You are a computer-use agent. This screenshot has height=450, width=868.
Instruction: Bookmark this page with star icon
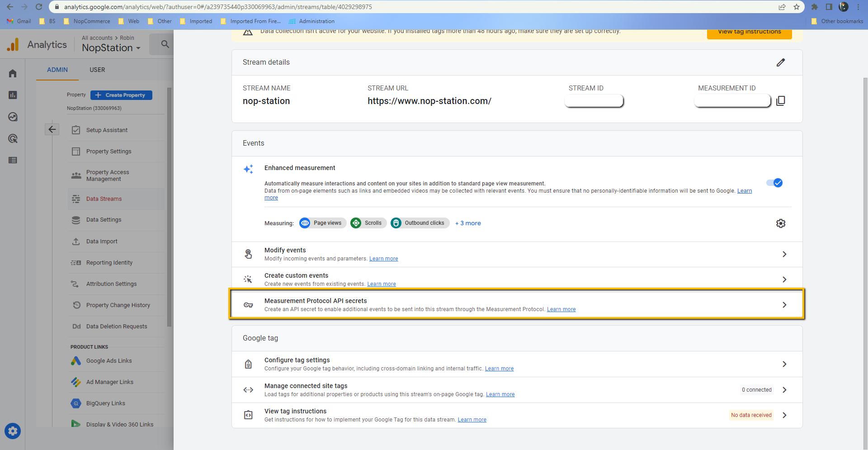[797, 7]
